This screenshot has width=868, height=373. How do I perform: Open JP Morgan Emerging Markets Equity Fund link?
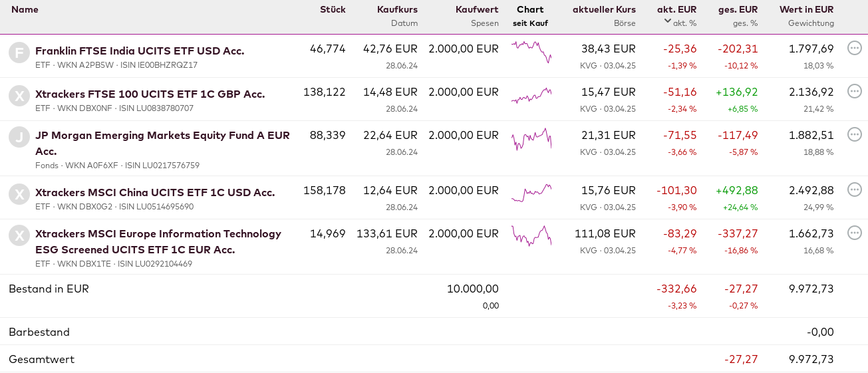[x=162, y=136]
